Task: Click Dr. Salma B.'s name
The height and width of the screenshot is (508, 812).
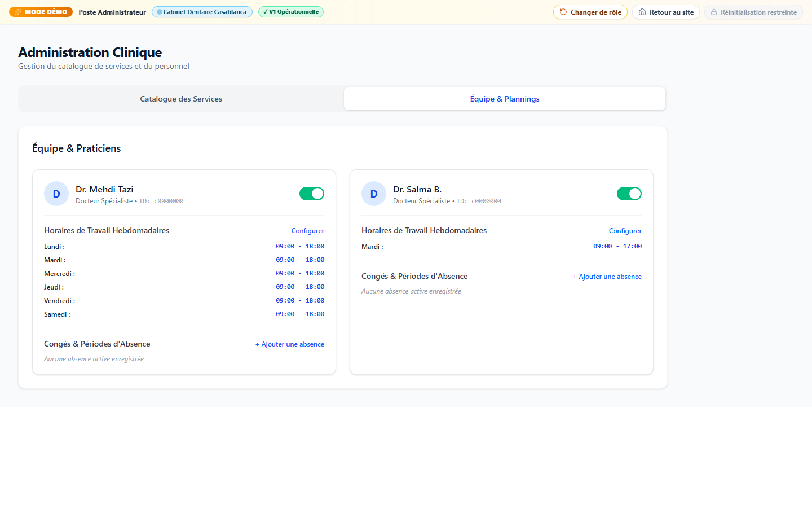Action: (417, 190)
